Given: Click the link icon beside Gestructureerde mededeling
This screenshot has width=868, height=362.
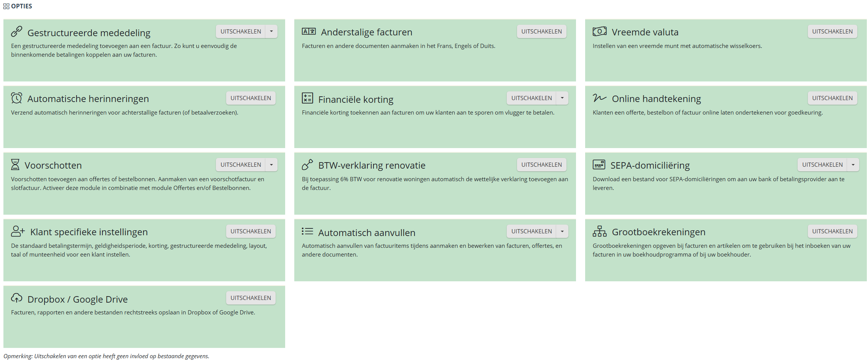Looking at the screenshot, I should tap(16, 31).
